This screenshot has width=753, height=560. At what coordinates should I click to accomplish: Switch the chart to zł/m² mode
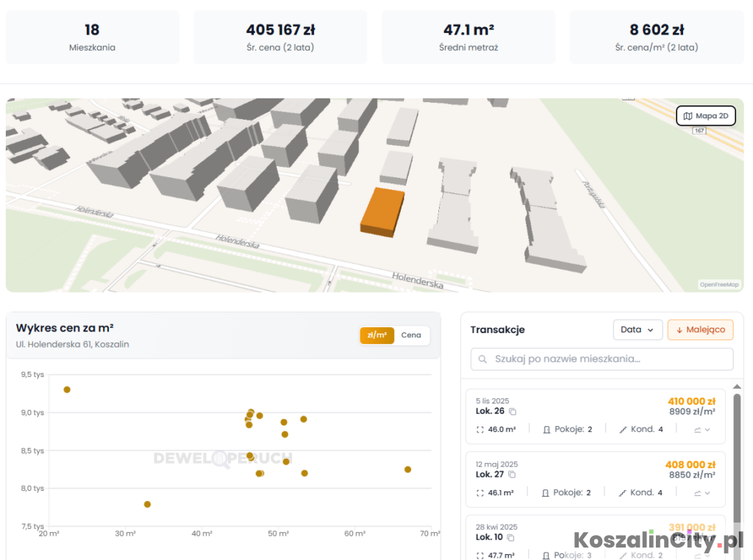tap(376, 335)
